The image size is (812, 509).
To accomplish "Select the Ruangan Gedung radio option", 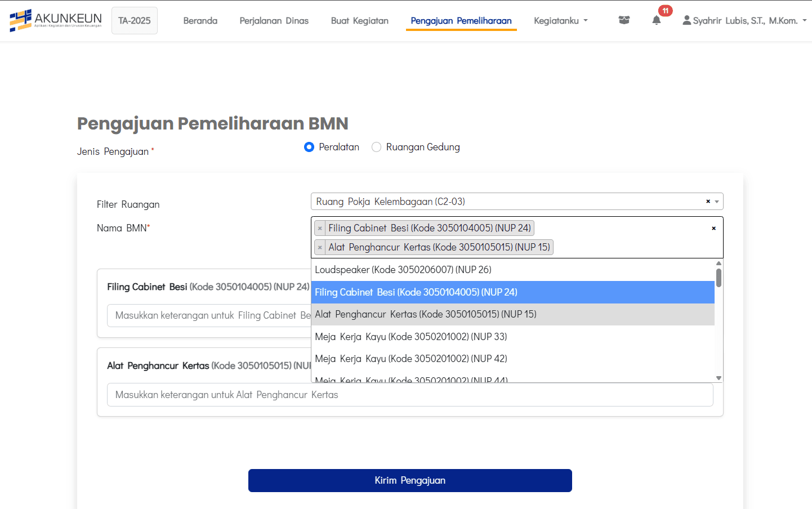I will [376, 147].
